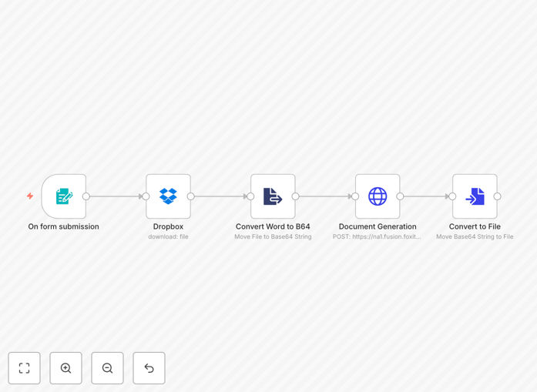Image resolution: width=537 pixels, height=392 pixels.
Task: Click the 'Document Generation' label
Action: pyautogui.click(x=378, y=226)
